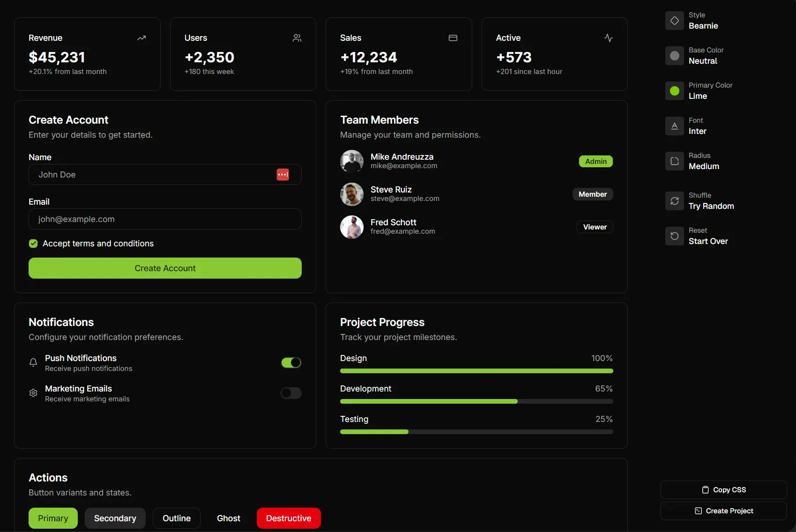Click the bell icon next to Push Notifications
Screen dimensions: 796x532
(33, 362)
